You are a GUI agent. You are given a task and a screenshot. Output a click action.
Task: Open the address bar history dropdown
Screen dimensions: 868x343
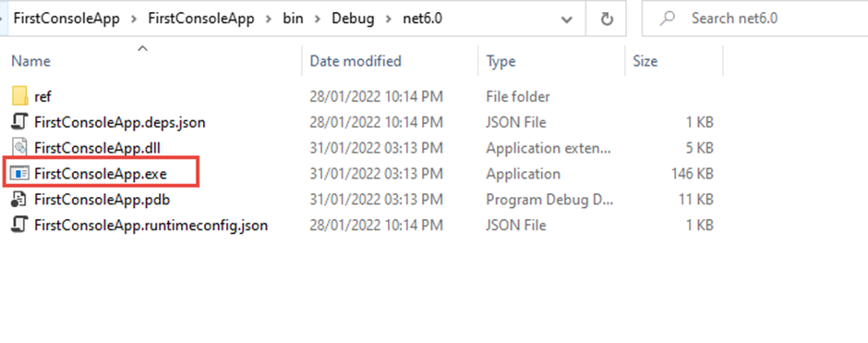tap(566, 19)
